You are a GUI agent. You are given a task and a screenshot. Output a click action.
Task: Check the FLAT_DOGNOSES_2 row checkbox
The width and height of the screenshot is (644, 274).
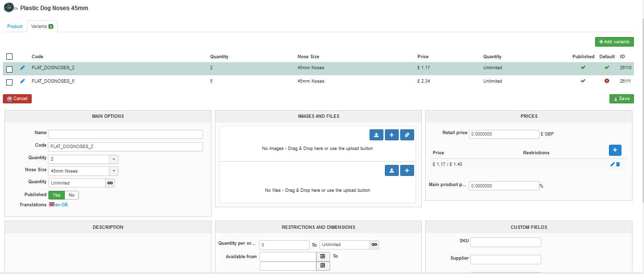[9, 69]
